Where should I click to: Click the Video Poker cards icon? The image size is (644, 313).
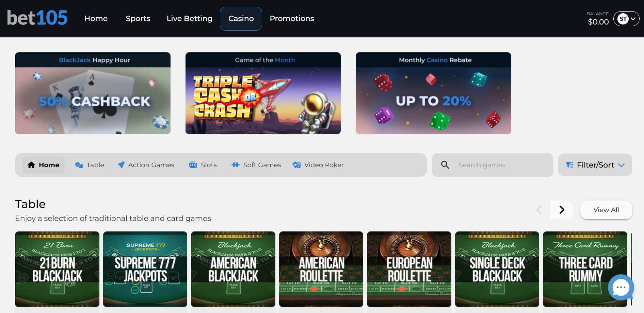[296, 165]
